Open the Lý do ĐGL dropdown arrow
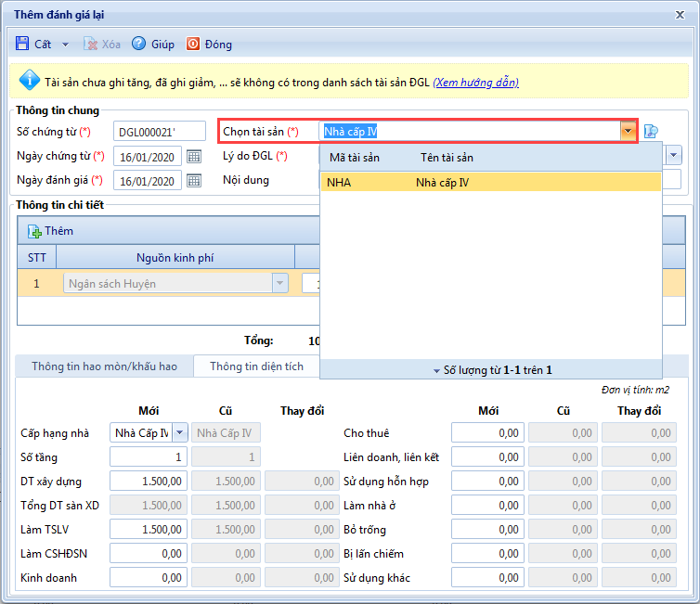This screenshot has width=700, height=604. [x=674, y=155]
